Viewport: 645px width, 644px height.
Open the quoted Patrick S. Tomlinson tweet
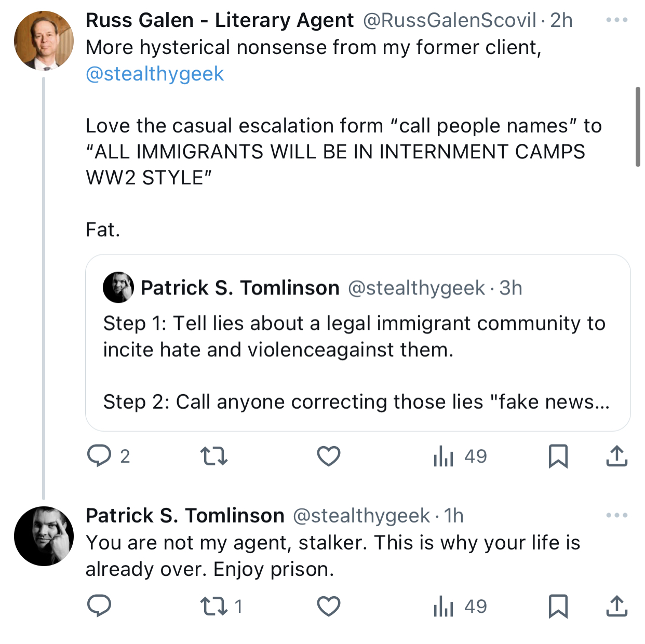coord(358,343)
